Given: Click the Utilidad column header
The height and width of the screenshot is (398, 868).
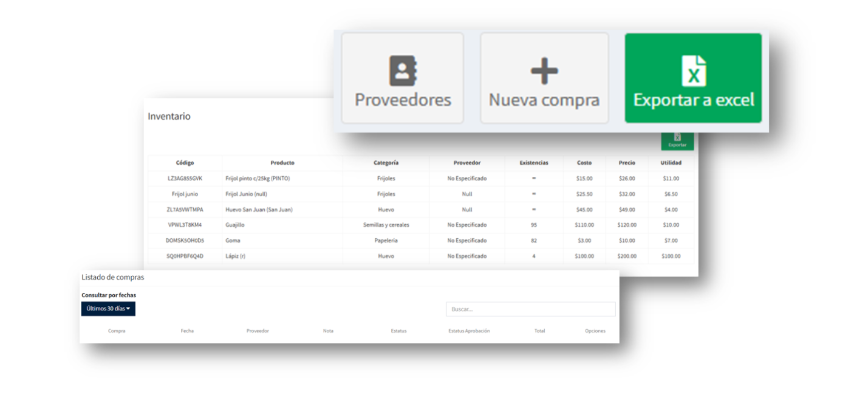Looking at the screenshot, I should [x=671, y=163].
